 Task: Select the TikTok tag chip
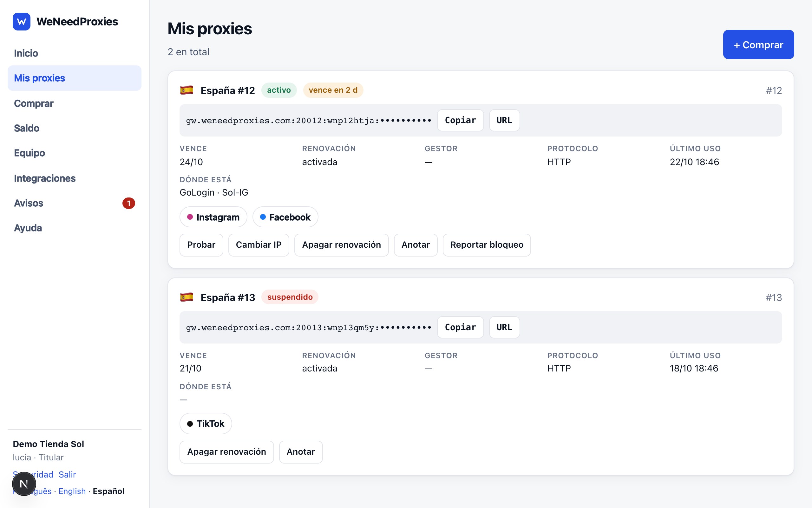(x=206, y=424)
